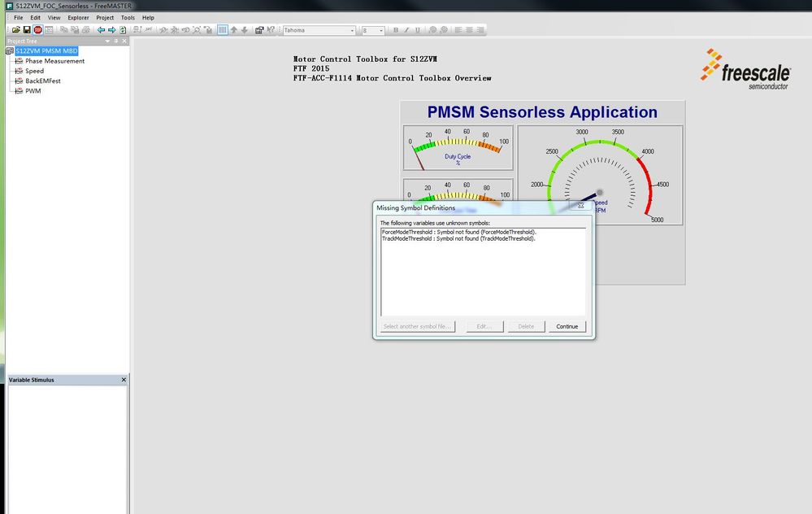The height and width of the screenshot is (514, 812).
Task: Click the align center toolbar icon
Action: (469, 30)
